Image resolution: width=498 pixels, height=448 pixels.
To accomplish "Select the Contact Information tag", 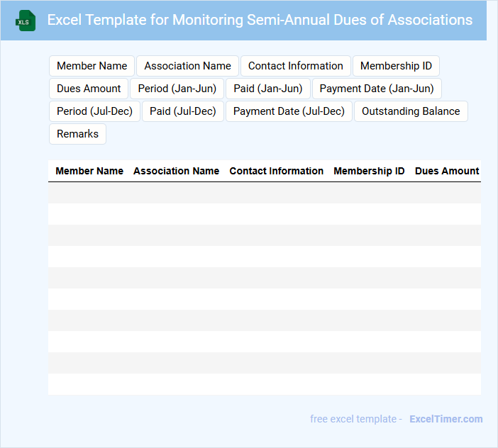I will [x=295, y=66].
